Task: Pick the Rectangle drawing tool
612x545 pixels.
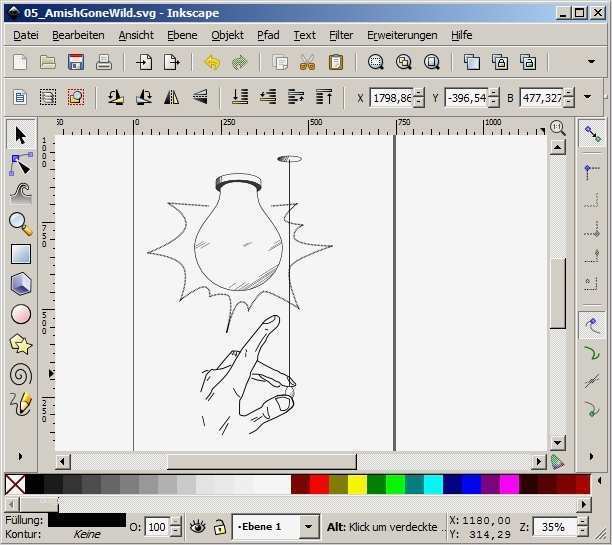Action: (x=20, y=254)
